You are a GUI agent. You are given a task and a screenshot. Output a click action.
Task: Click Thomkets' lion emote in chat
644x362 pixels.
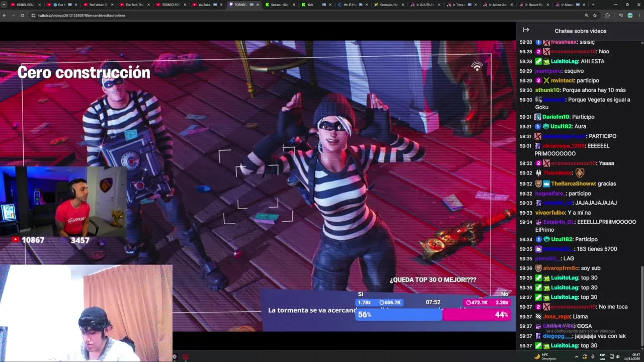click(580, 173)
